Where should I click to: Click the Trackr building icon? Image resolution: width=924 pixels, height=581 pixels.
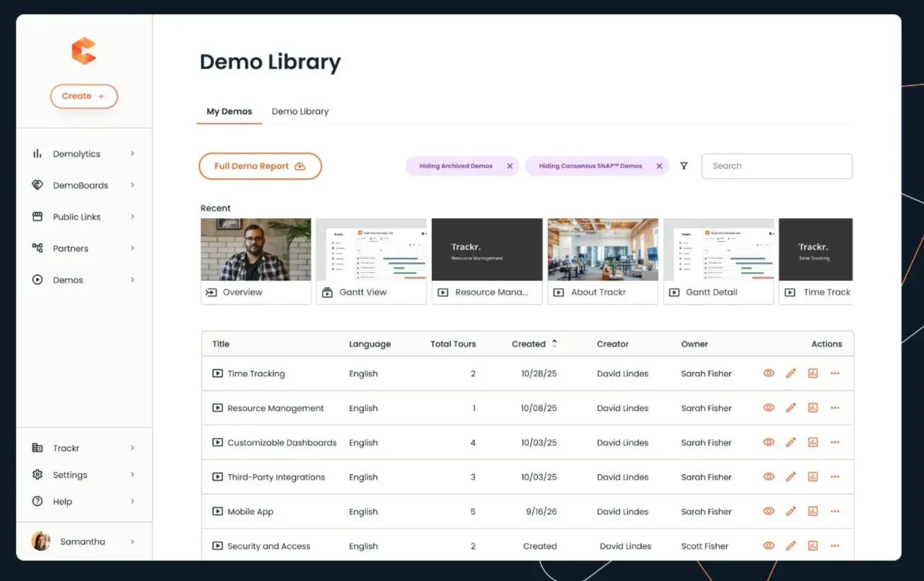pos(38,448)
